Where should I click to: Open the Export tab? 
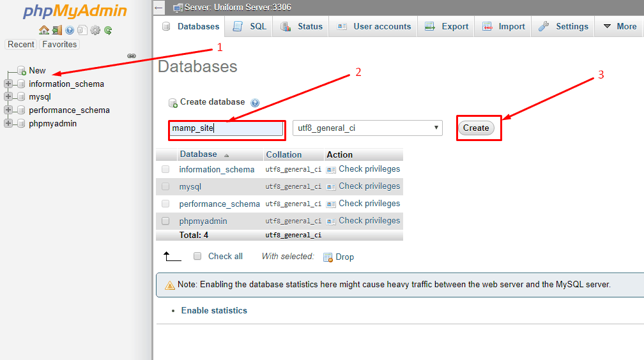447,26
